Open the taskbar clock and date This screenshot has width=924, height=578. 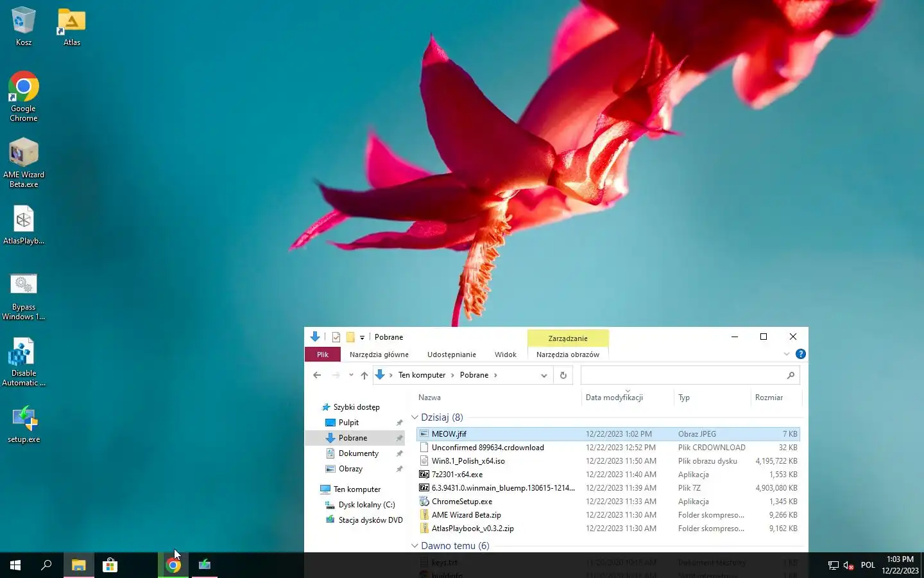pyautogui.click(x=900, y=565)
